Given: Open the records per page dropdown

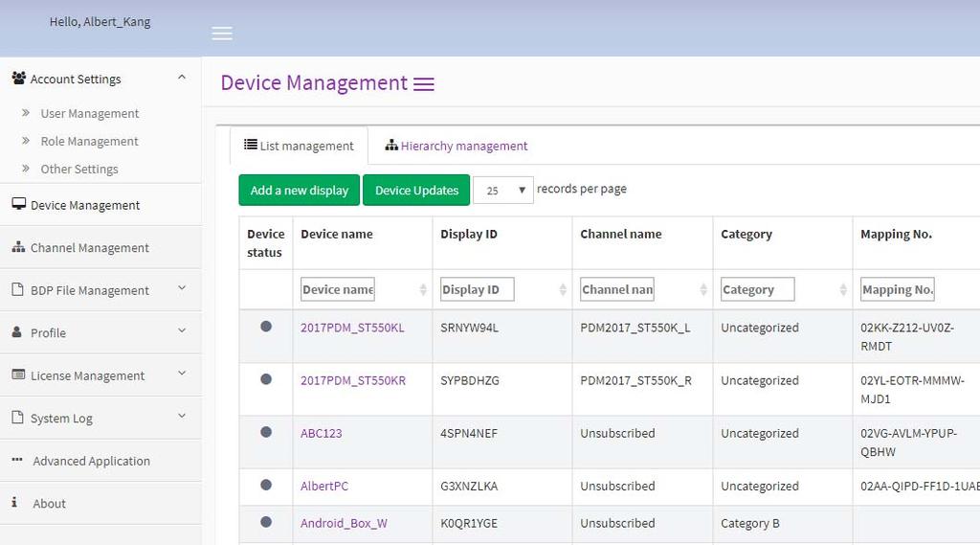Looking at the screenshot, I should point(503,191).
